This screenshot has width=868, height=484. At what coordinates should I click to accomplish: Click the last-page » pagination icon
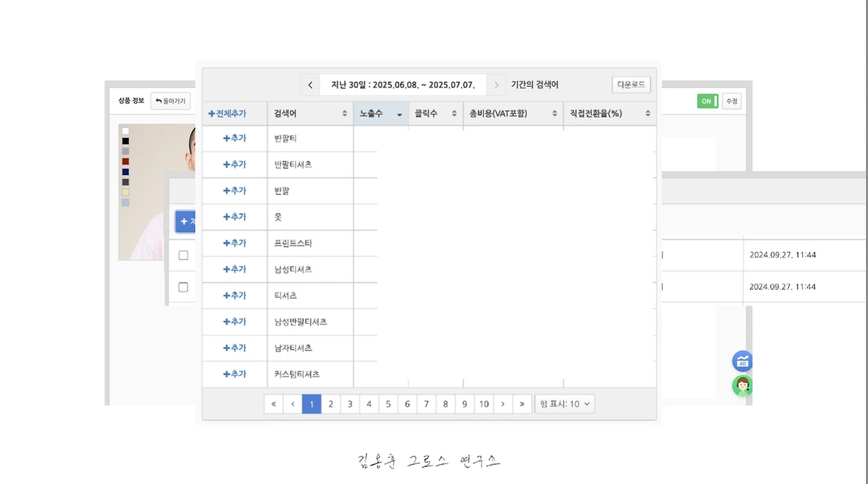(522, 403)
